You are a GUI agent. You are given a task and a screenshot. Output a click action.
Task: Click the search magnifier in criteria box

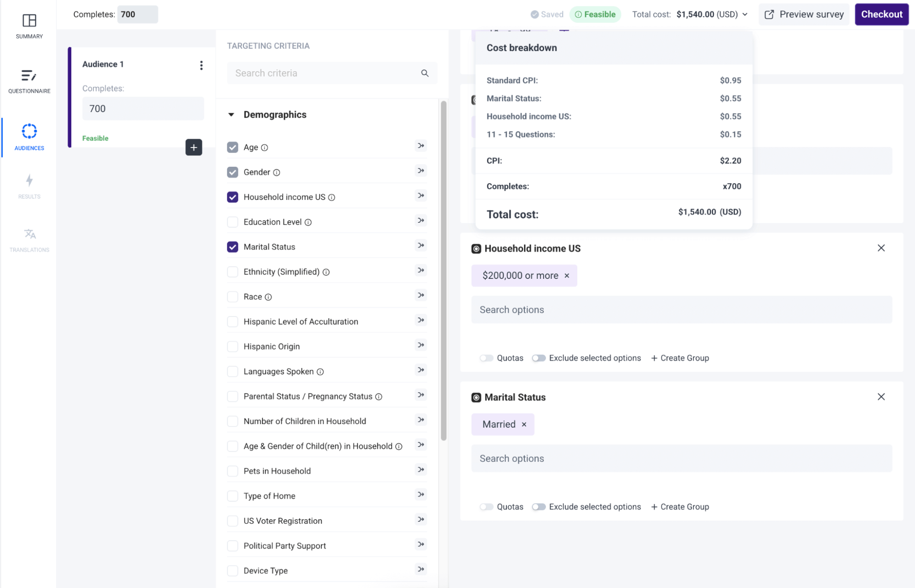pos(425,73)
